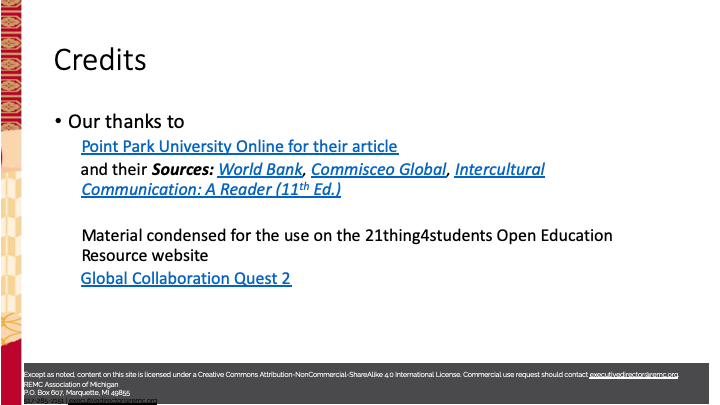
Task: Click the 'Material condensed for the use' text
Action: tap(200, 235)
